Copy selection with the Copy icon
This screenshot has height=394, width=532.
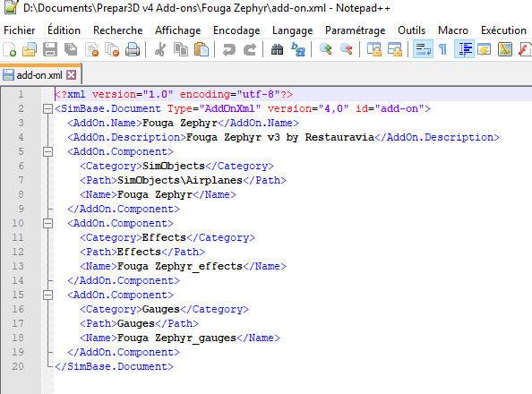click(x=181, y=49)
